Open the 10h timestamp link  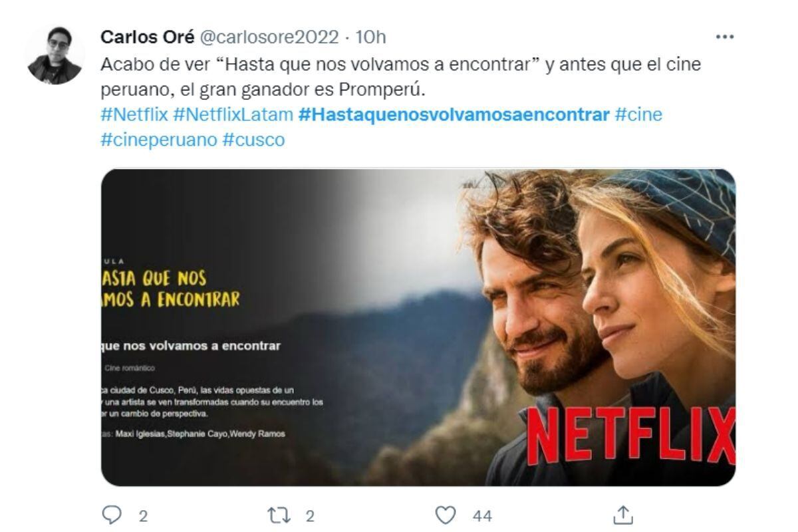tap(371, 37)
